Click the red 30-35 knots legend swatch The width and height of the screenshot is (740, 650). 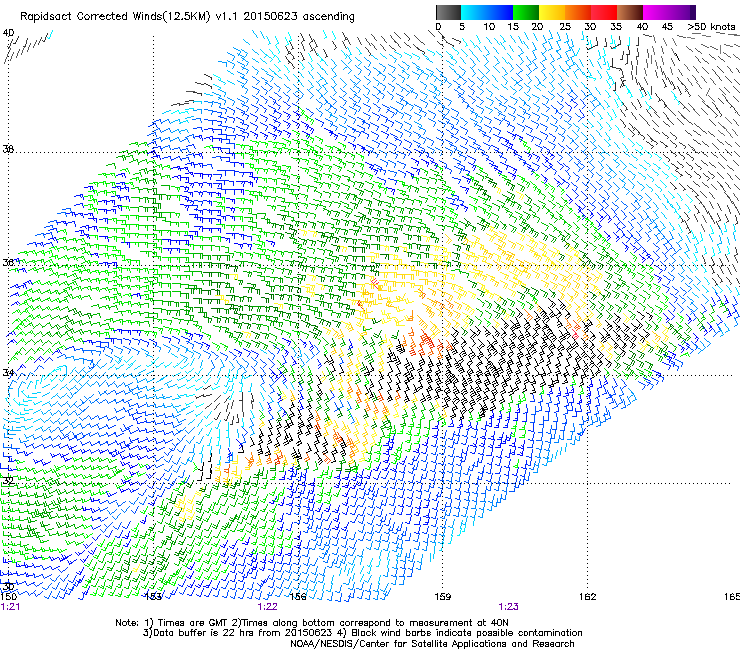click(604, 12)
